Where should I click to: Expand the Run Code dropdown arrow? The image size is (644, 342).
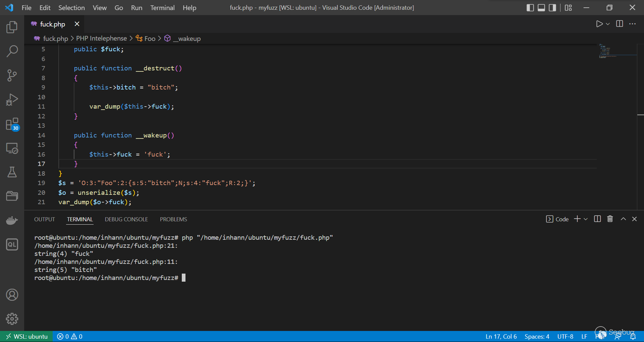[x=608, y=24]
